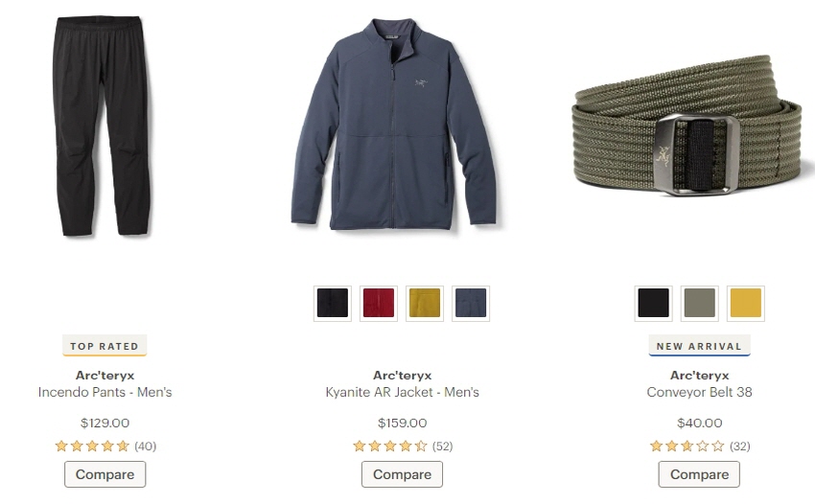Image resolution: width=815 pixels, height=504 pixels.
Task: Open star ratings with 52 reviews
Action: click(403, 446)
